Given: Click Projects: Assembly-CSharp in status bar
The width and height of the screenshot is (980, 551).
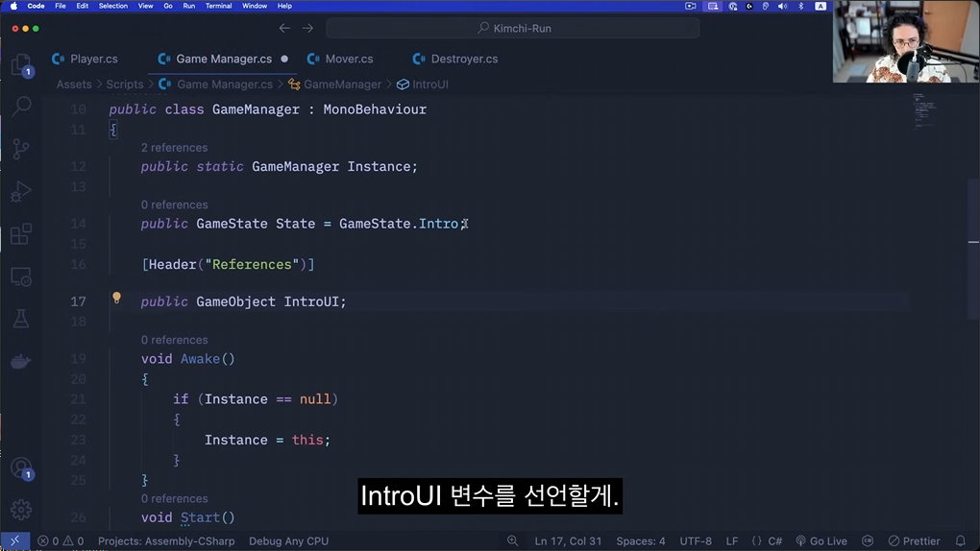Looking at the screenshot, I should [x=166, y=541].
